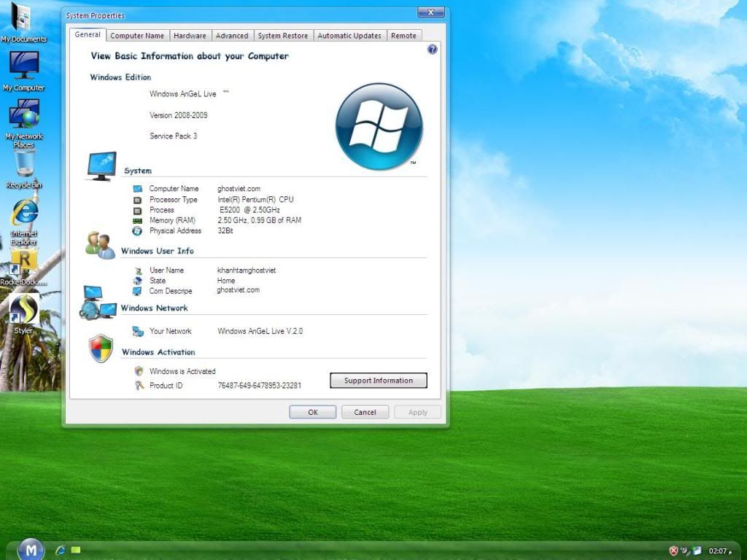The image size is (747, 560).
Task: Click the icon next to Computer Name
Action: pyautogui.click(x=137, y=189)
